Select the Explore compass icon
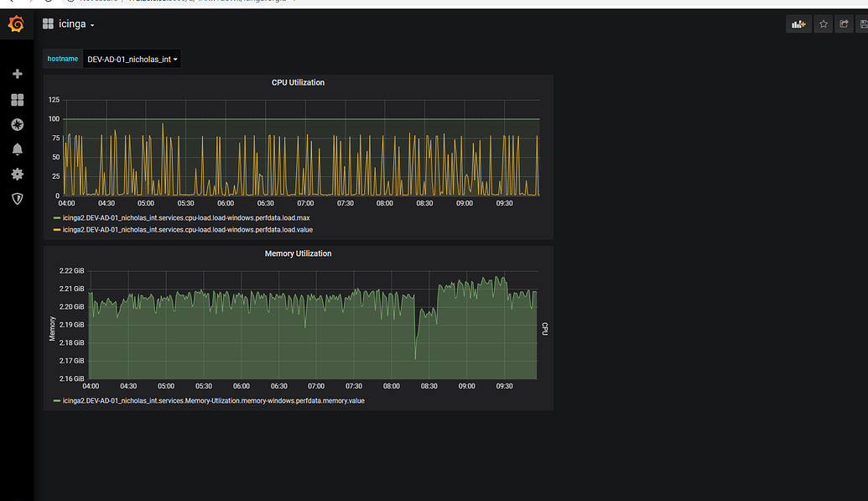 (17, 124)
